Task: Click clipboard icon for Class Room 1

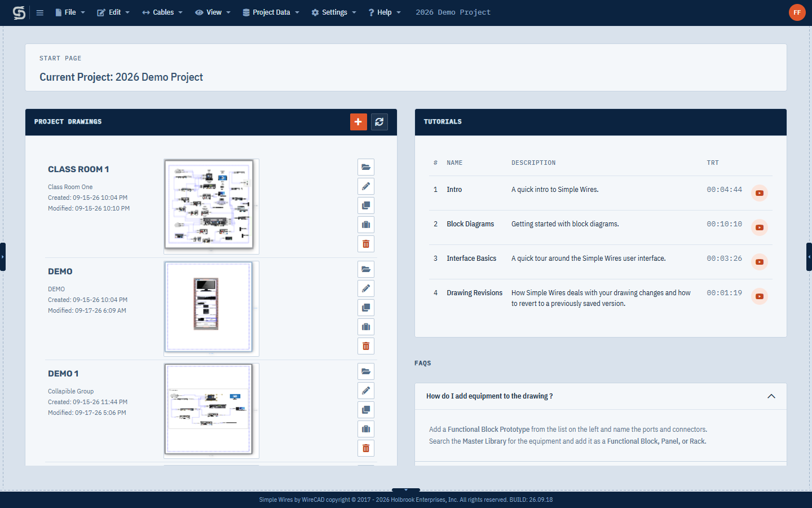Action: point(366,225)
